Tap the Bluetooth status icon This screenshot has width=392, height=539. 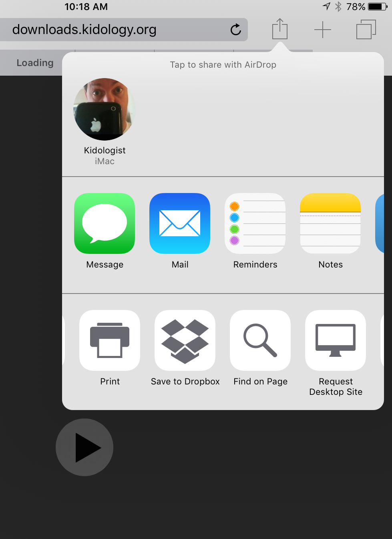[338, 7]
